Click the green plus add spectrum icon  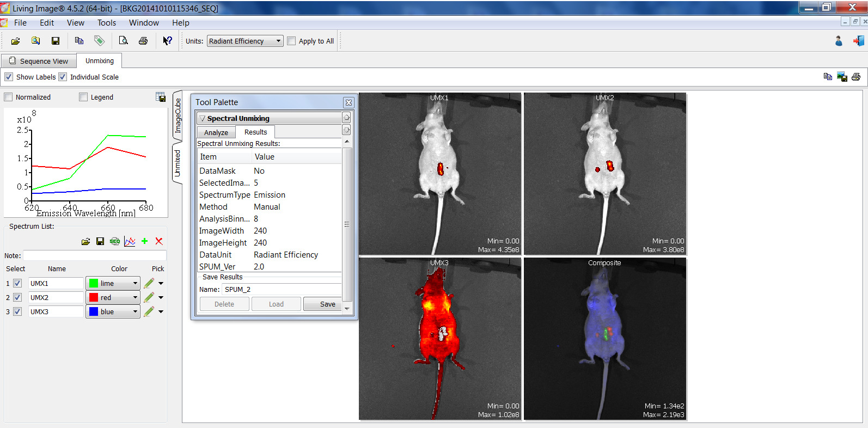144,241
